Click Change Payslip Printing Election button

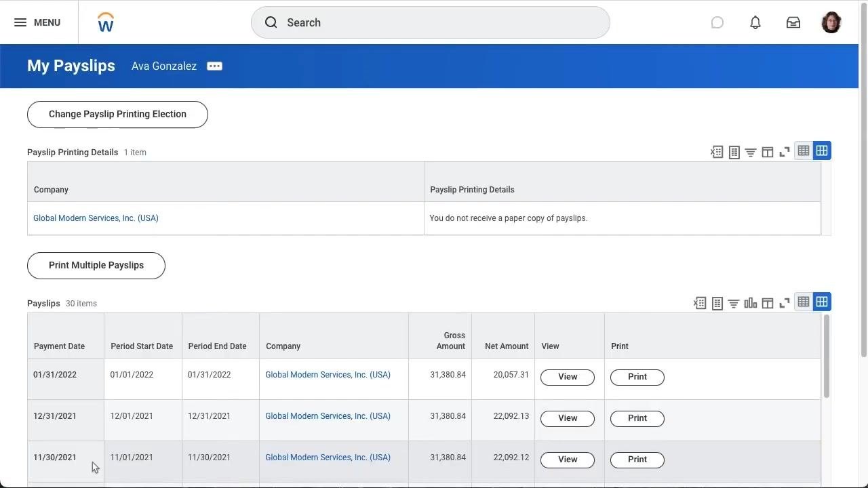coord(117,115)
